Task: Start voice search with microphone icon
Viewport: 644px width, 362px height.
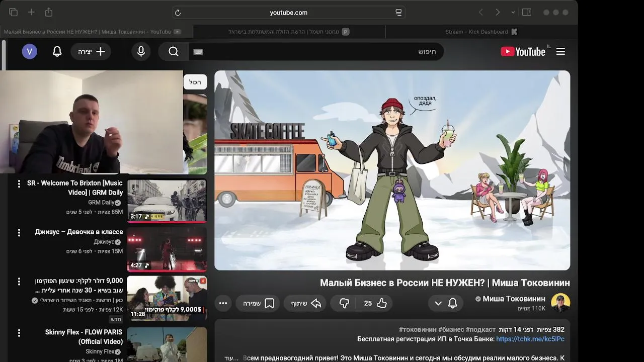Action: [x=141, y=51]
